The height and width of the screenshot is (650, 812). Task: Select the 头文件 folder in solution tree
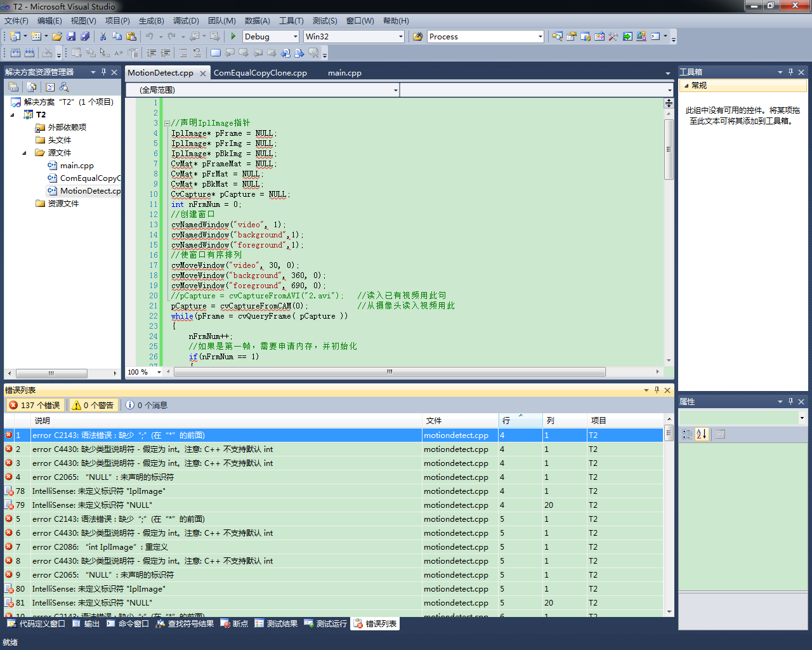(60, 140)
